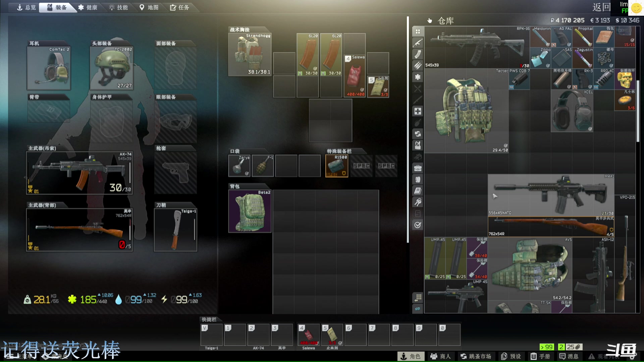The image size is (644, 362).
Task: Open the 商人 traders screen
Action: pos(441,356)
